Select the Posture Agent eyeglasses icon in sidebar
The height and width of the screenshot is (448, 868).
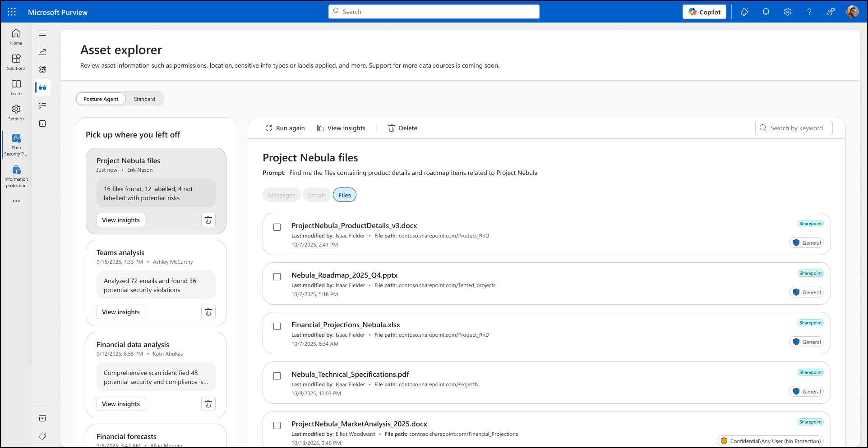click(x=42, y=87)
